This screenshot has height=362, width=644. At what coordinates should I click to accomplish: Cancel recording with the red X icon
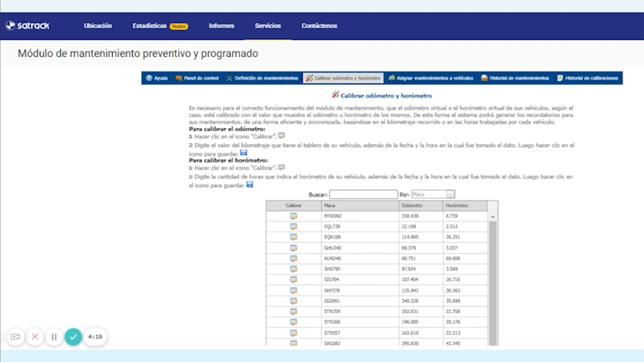[35, 337]
